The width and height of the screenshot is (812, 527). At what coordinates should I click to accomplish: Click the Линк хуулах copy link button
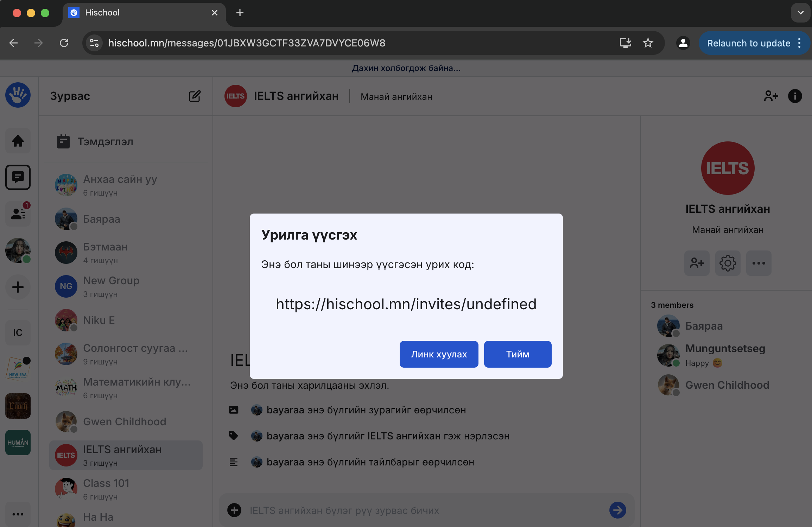coord(439,354)
